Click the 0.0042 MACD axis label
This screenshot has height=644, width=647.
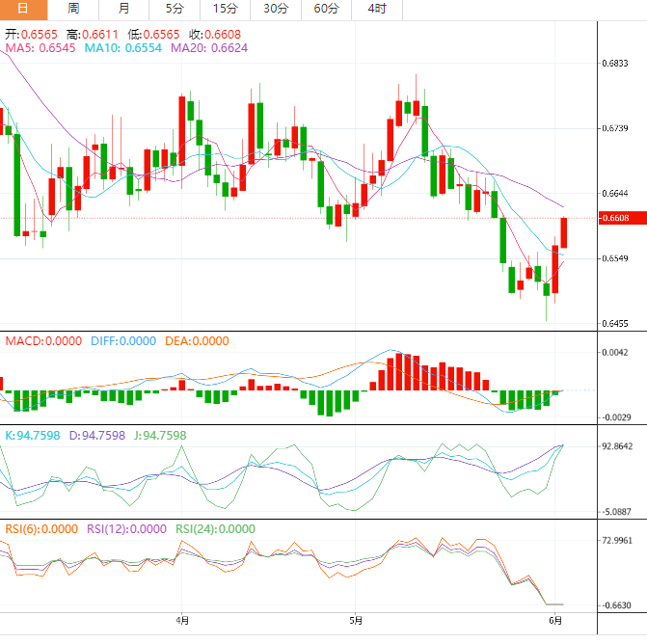coord(615,353)
